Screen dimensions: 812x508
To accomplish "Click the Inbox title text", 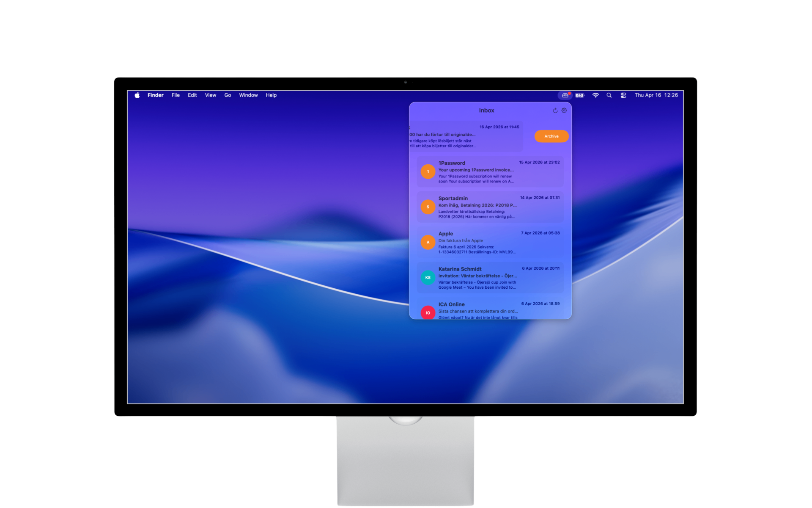I will (486, 110).
